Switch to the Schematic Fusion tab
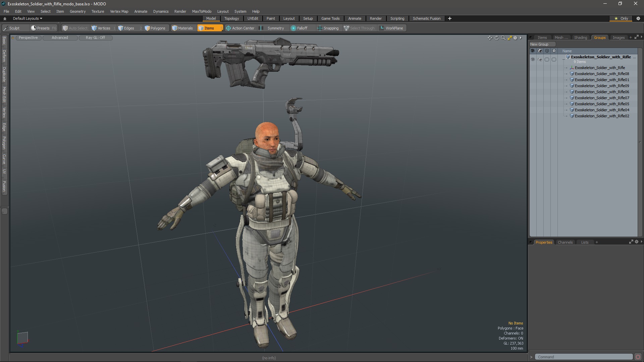 pos(427,18)
